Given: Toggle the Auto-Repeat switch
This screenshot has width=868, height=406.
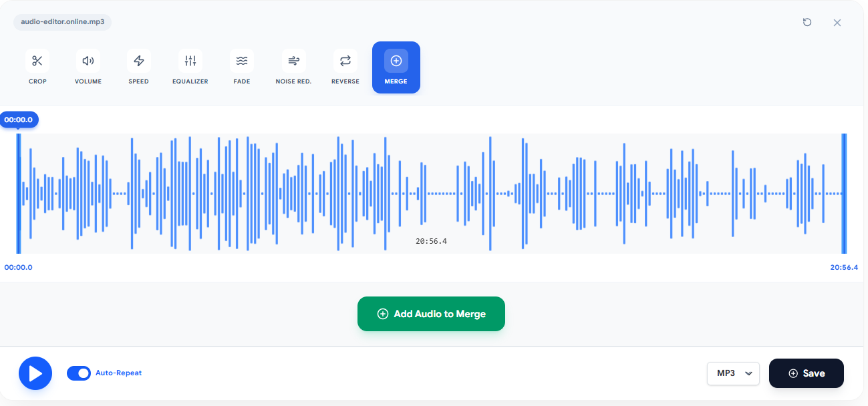Looking at the screenshot, I should point(79,373).
